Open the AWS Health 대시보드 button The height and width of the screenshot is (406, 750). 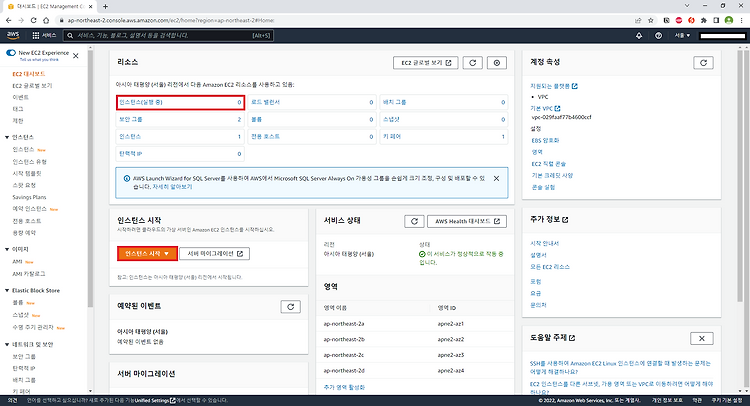(x=467, y=221)
